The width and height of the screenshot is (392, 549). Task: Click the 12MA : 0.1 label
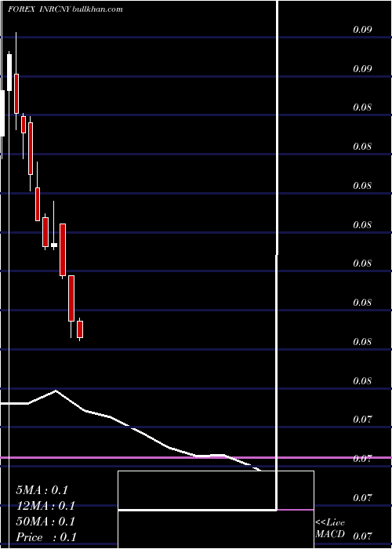click(45, 506)
